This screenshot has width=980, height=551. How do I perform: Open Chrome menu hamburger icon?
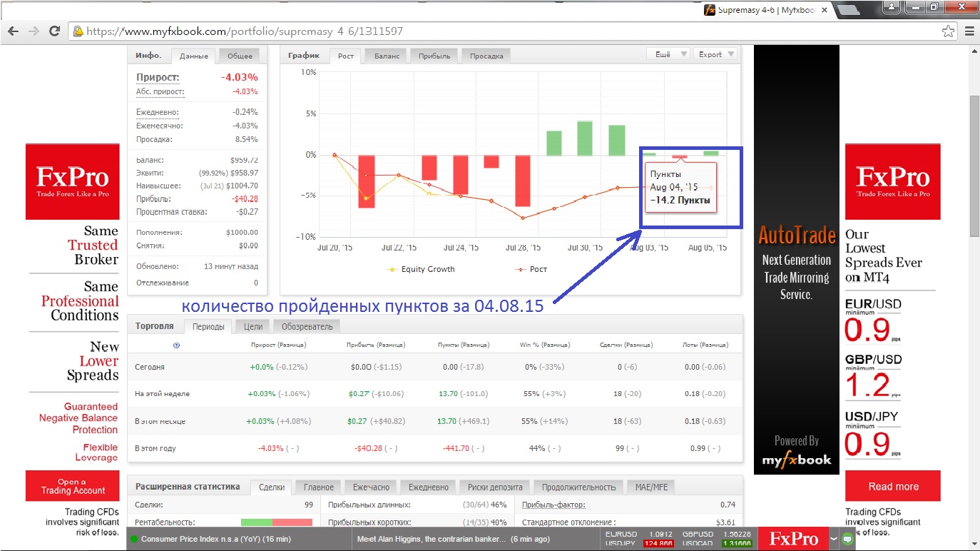pyautogui.click(x=969, y=31)
